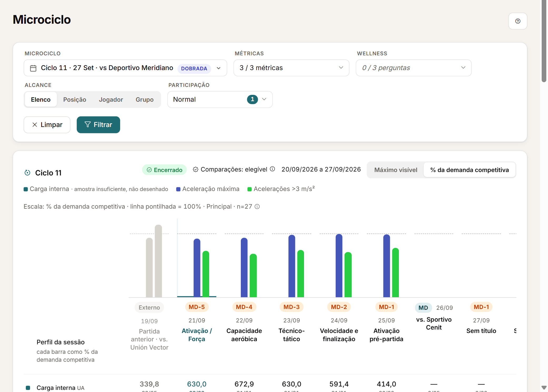Click the DOBRADA tag

pos(194,68)
